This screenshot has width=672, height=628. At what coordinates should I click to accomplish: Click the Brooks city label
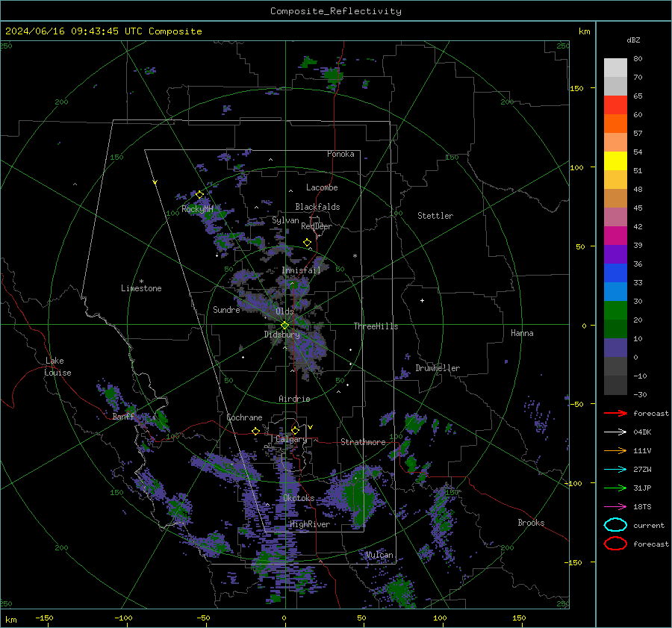pos(531,523)
